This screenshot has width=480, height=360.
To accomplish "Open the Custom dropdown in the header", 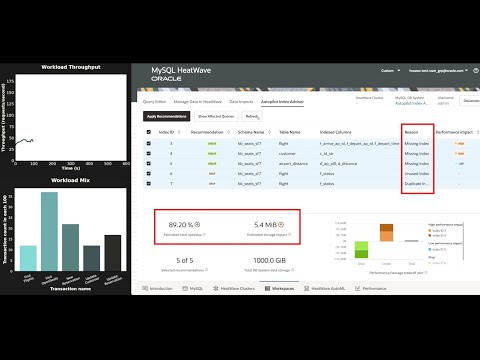I will click(x=390, y=70).
